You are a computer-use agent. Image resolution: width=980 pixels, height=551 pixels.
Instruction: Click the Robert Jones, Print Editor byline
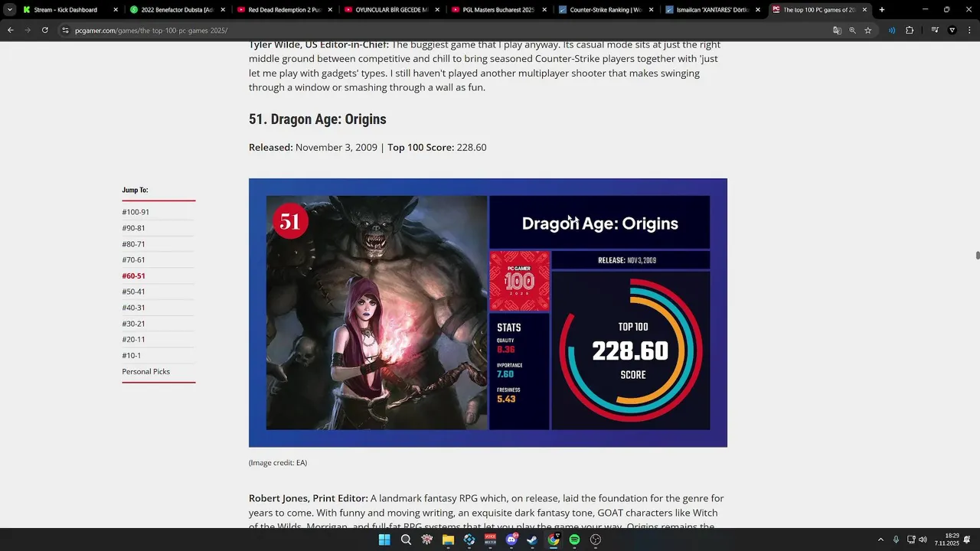tap(309, 498)
